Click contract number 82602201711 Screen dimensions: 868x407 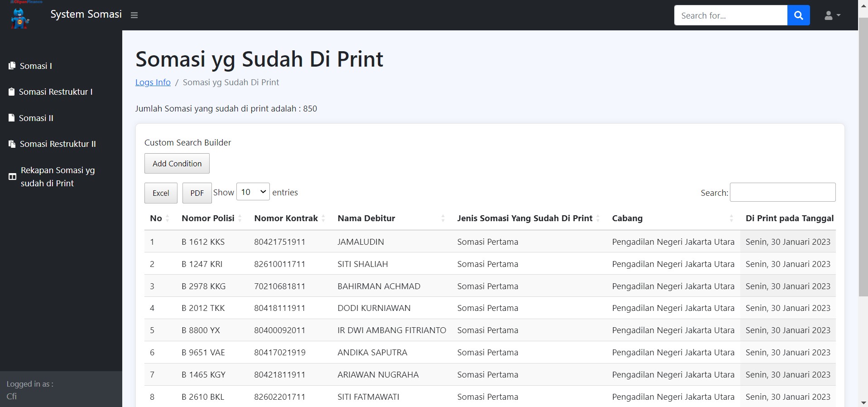point(279,397)
